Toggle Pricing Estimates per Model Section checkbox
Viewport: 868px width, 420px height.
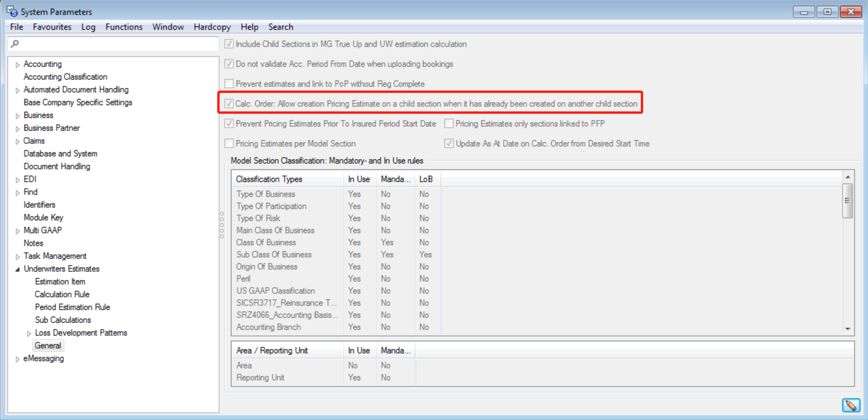tap(229, 144)
